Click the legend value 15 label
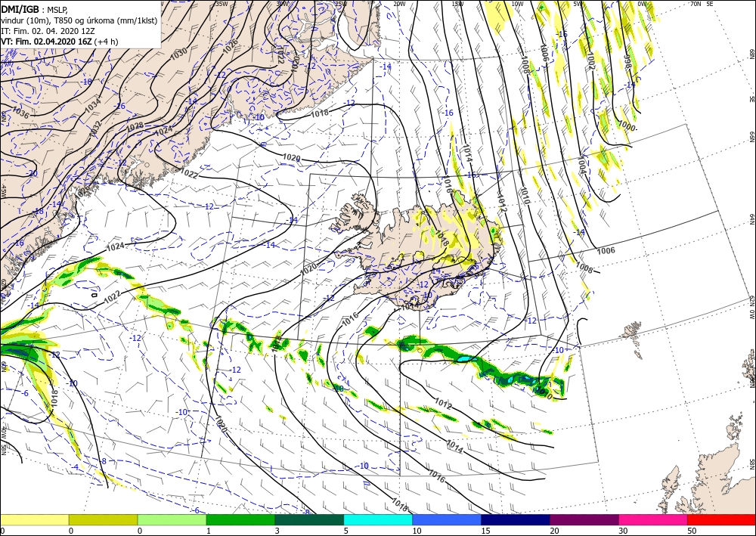Image resolution: width=756 pixels, height=536 pixels. (485, 531)
